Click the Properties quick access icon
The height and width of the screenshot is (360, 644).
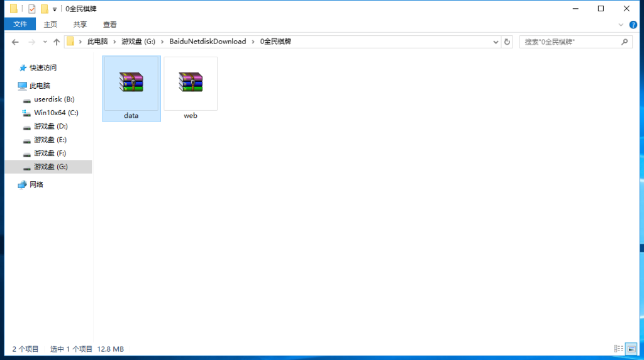pyautogui.click(x=31, y=9)
